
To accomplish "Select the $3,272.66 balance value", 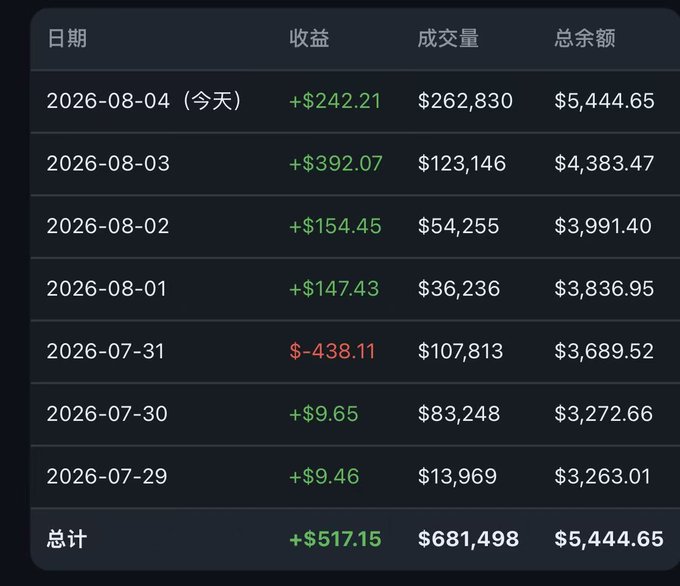I will point(604,413).
